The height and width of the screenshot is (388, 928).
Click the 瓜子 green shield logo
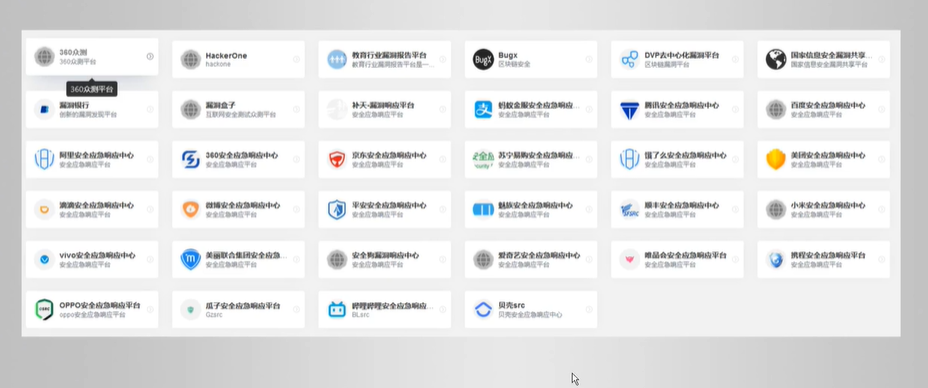[x=191, y=309]
